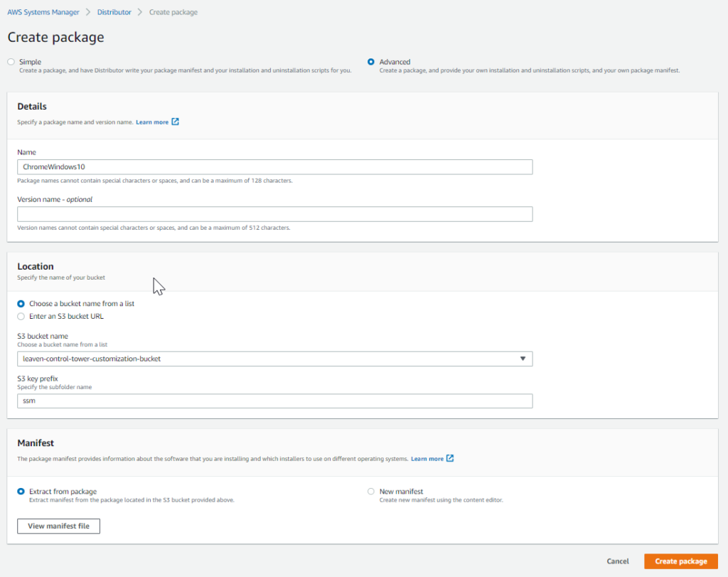Click the View manifest file button

[58, 526]
